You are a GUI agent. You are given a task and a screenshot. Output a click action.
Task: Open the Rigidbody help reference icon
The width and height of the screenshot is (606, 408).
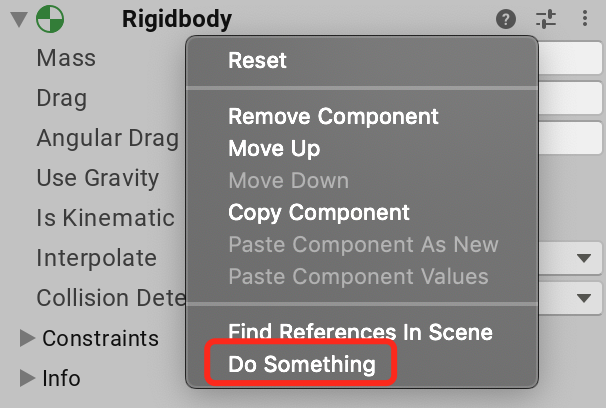[x=506, y=19]
